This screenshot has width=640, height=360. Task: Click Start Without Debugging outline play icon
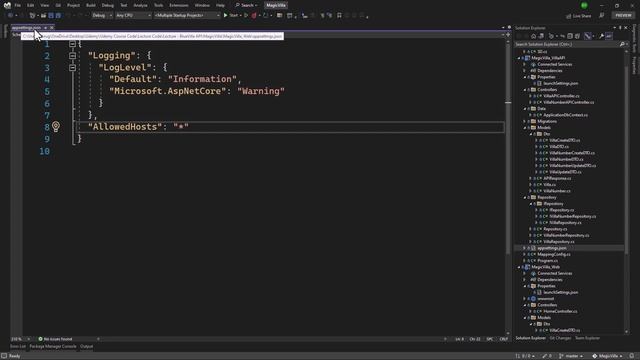tap(246, 16)
